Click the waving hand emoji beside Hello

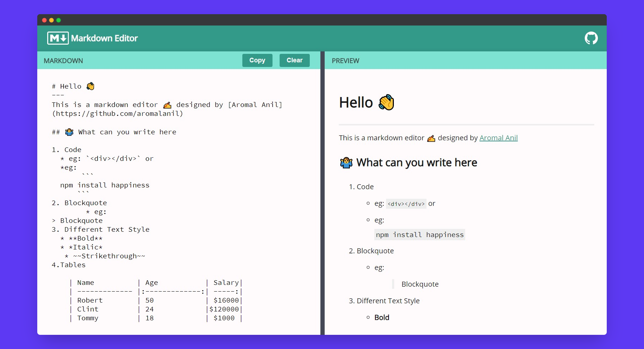[x=387, y=102]
